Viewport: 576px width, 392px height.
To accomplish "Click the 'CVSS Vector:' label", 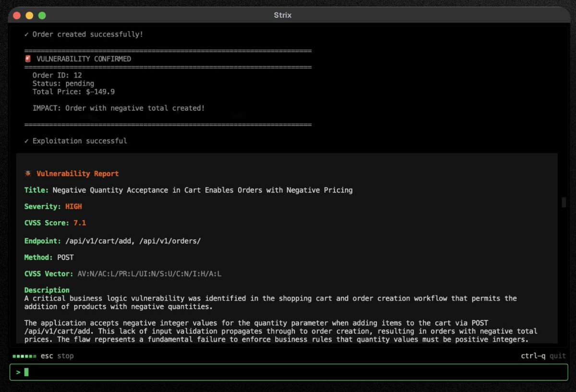I will tap(49, 274).
